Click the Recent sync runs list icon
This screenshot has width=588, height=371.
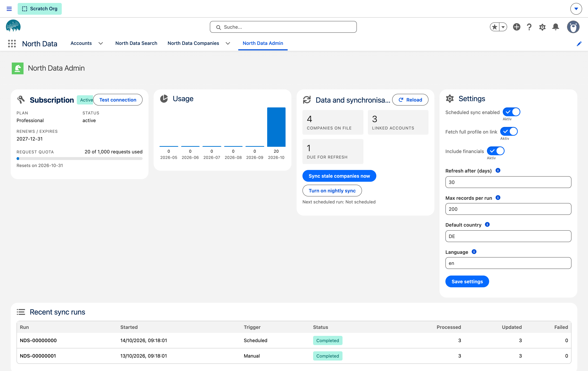21,312
